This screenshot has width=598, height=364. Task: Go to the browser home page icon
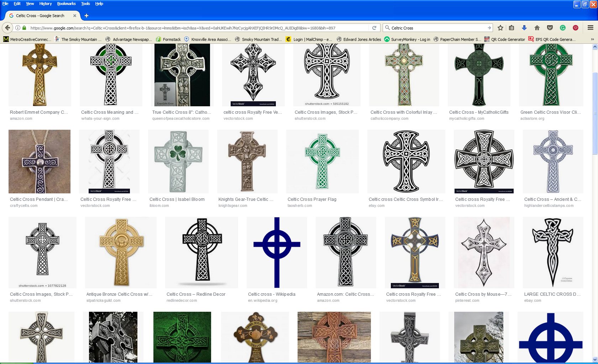[537, 28]
